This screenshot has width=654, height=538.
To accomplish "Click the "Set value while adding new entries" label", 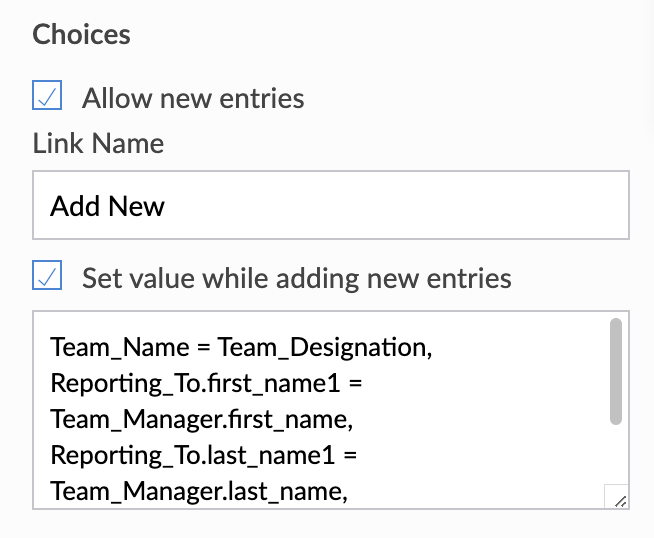I will (x=296, y=277).
